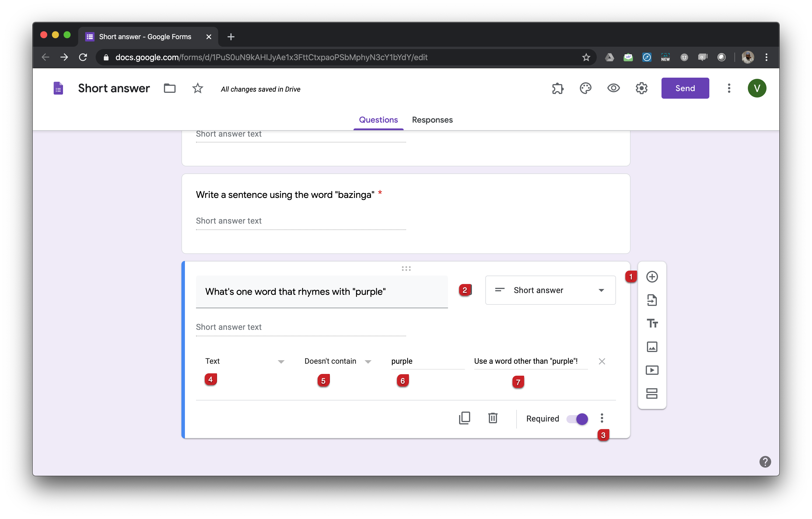Delete the rhymes-with-purple question

coord(493,418)
